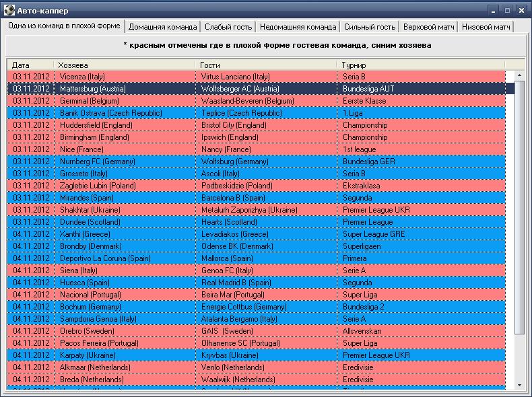
Task: Open the Верховой матч tab
Action: [428, 27]
